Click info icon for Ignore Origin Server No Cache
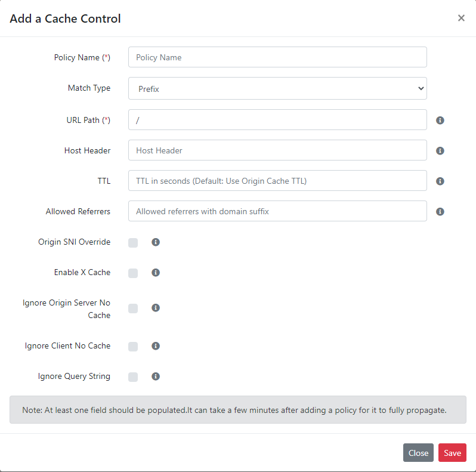The image size is (476, 472). point(156,308)
